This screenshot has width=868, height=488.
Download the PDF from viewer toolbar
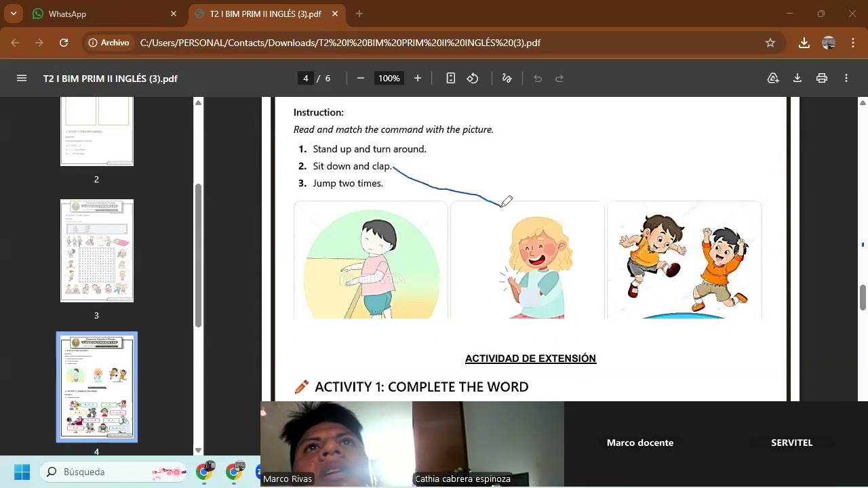click(797, 79)
